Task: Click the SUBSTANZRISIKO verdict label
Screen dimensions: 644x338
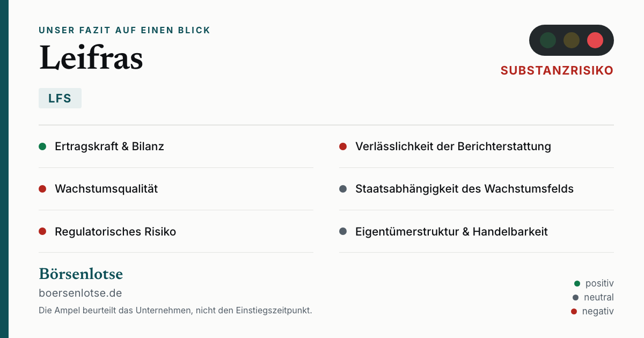Action: coord(557,71)
